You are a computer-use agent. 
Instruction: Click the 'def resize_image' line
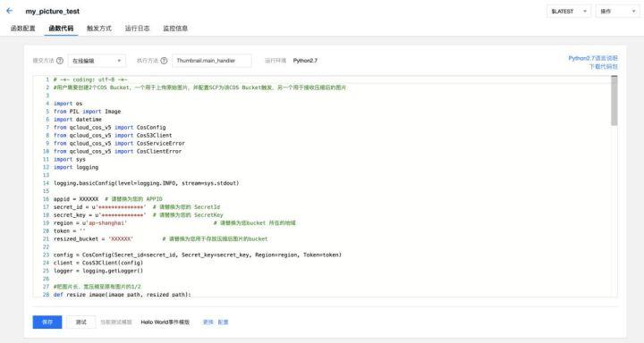click(x=123, y=294)
